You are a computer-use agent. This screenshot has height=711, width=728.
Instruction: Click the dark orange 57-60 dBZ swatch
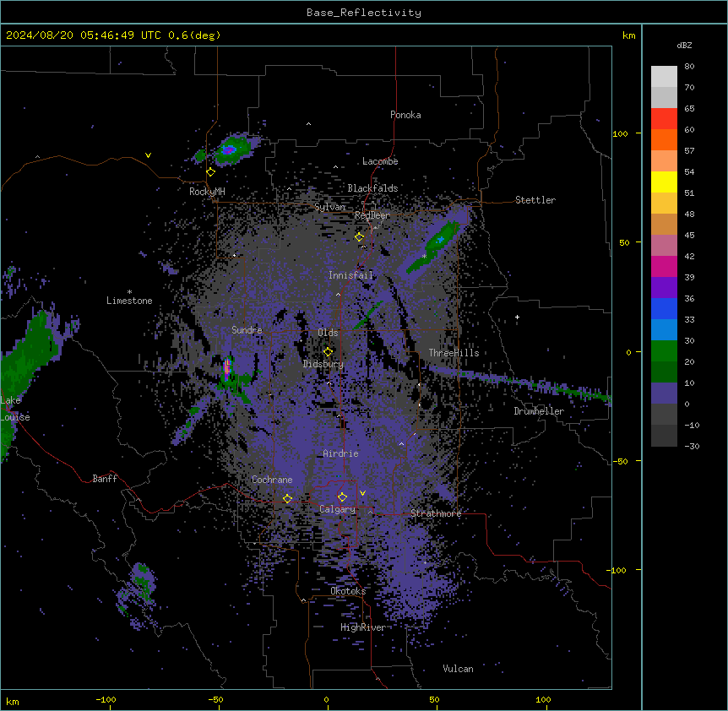[664, 139]
